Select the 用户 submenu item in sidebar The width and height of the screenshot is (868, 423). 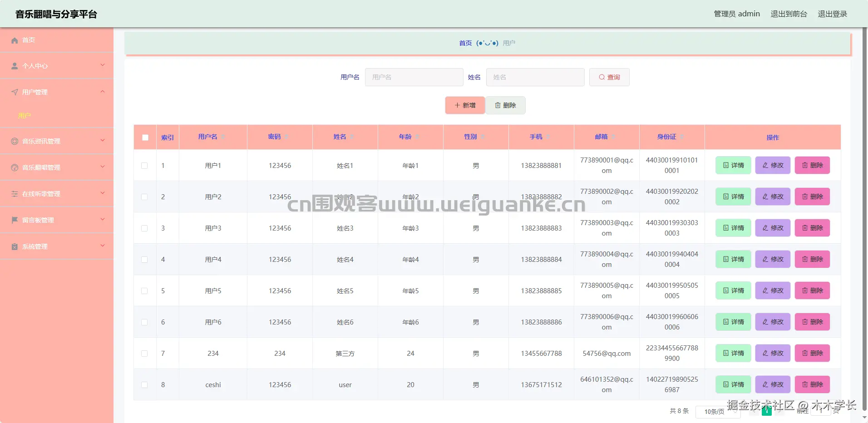pyautogui.click(x=25, y=116)
